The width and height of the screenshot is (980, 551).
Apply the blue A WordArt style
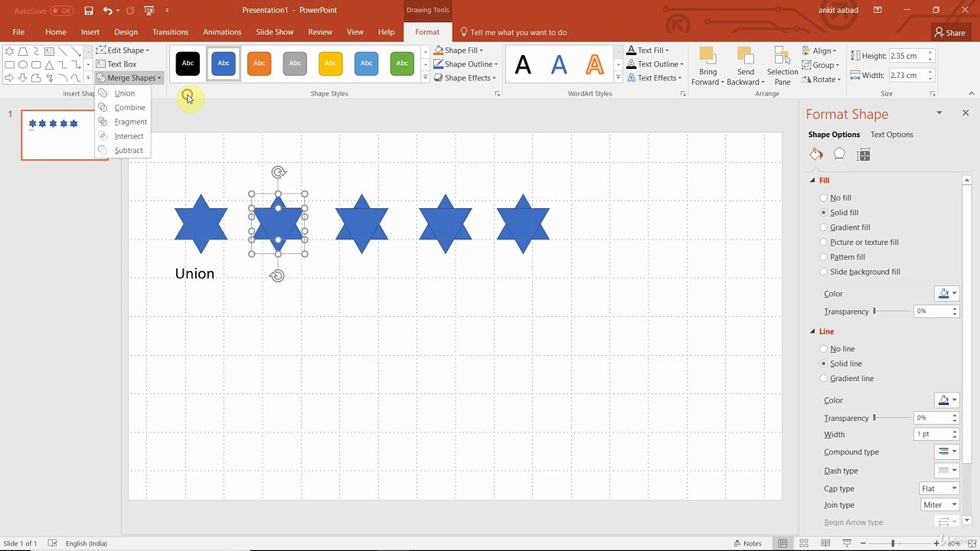coord(559,65)
